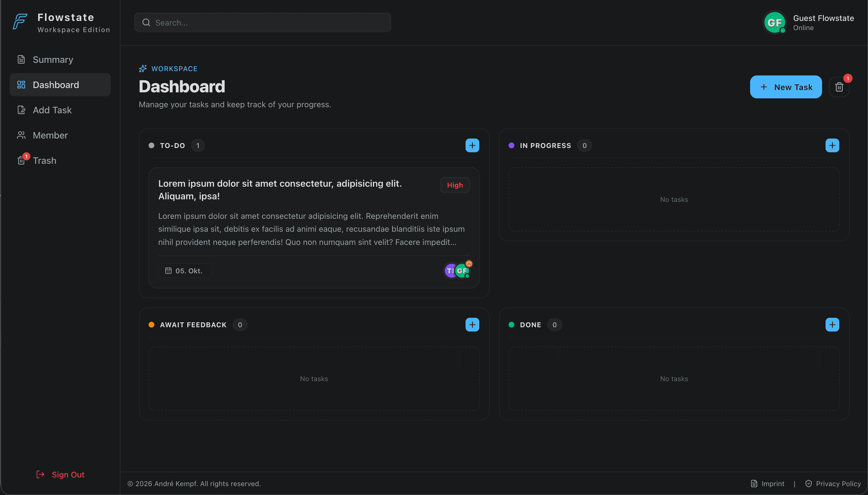This screenshot has height=495, width=868.
Task: Click the WORKSPACE sparkle icon
Action: 143,69
